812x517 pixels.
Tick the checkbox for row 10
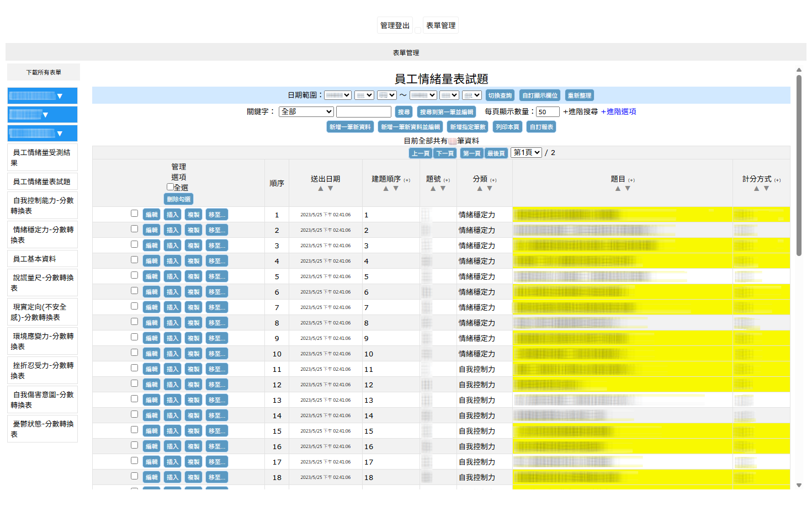(134, 353)
